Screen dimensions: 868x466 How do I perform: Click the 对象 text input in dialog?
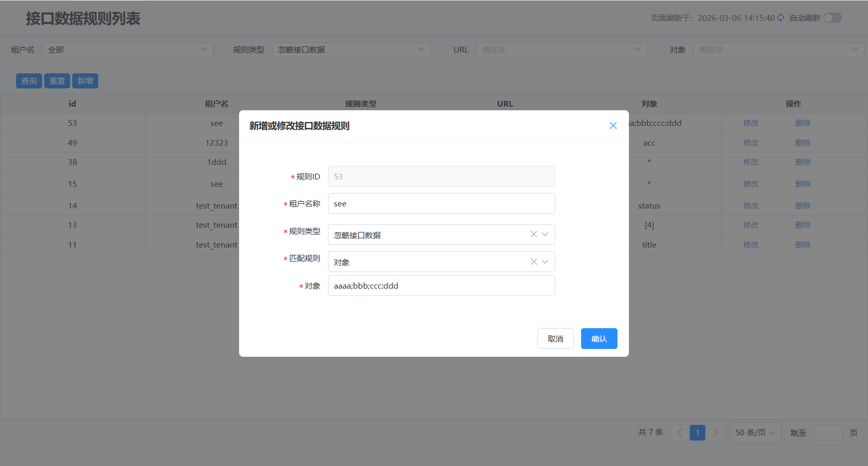[441, 286]
